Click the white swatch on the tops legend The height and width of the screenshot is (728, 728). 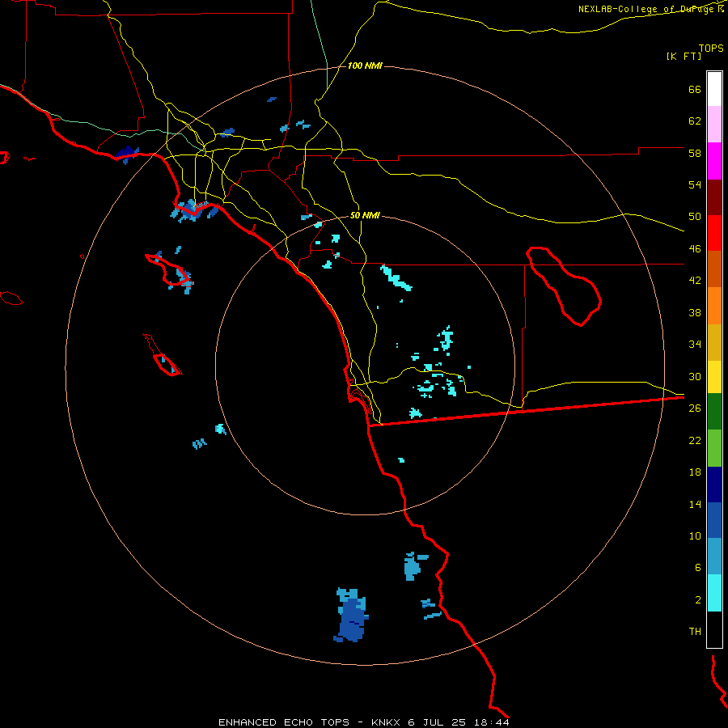click(714, 89)
